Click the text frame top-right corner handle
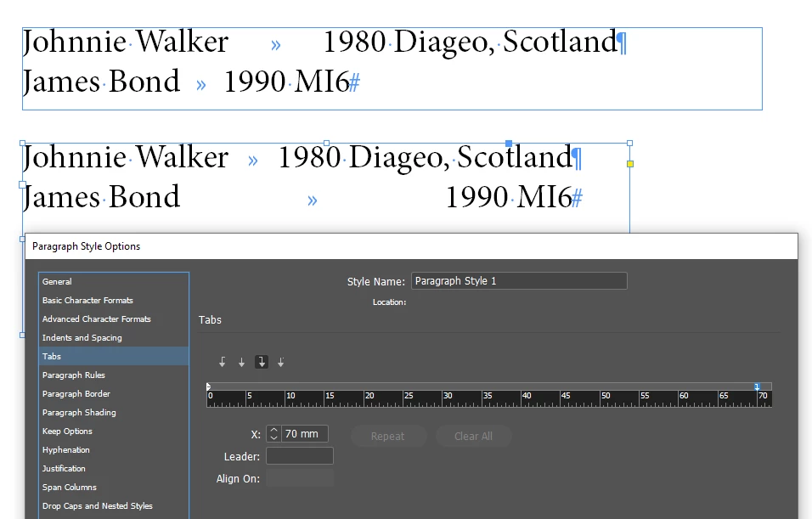This screenshot has width=812, height=519. (629, 143)
